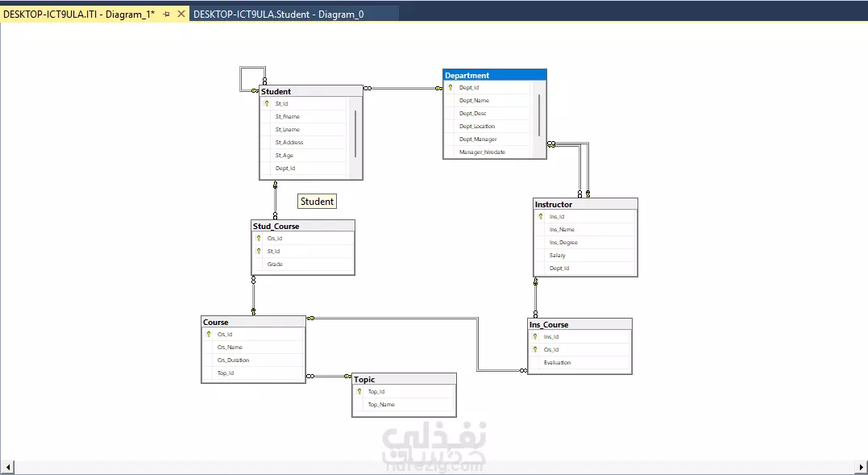Close the Diagram_1 tab
Viewport: 868px width, 475px height.
pos(181,14)
